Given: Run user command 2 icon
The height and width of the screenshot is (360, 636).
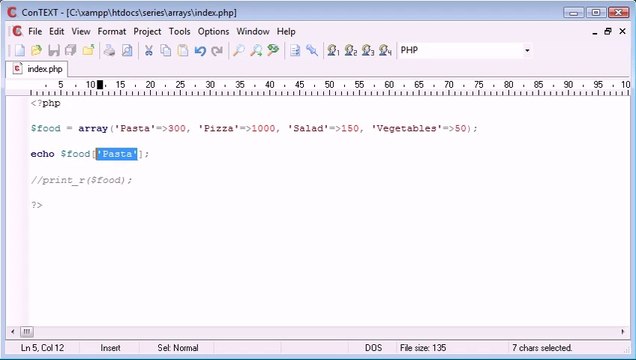Looking at the screenshot, I should click(350, 50).
